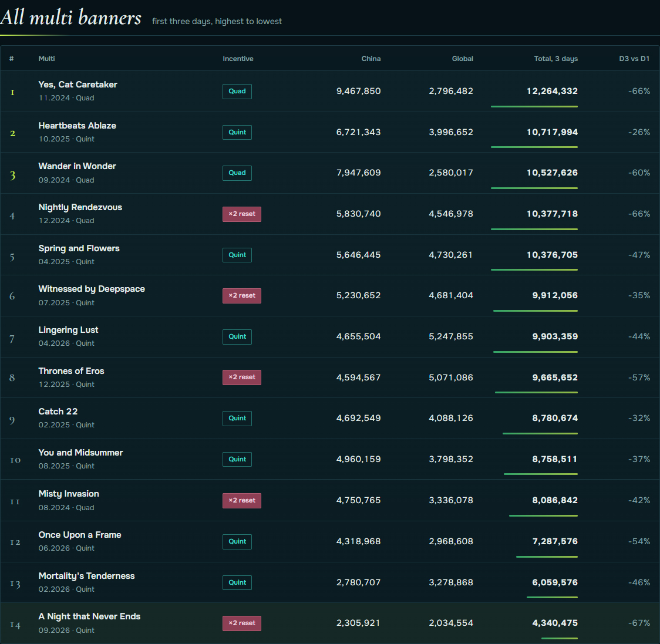Viewport: 660px width, 644px height.
Task: Select the "China" column header
Action: click(x=371, y=59)
